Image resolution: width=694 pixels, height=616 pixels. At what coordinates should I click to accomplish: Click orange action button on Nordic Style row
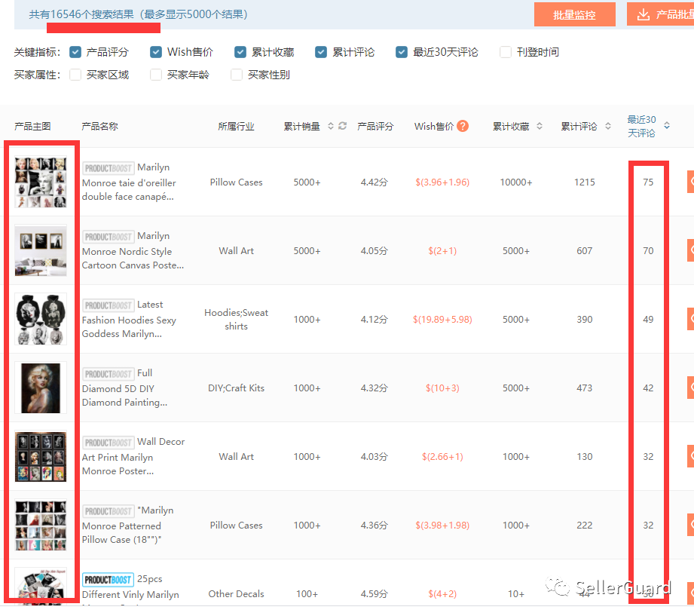click(690, 250)
